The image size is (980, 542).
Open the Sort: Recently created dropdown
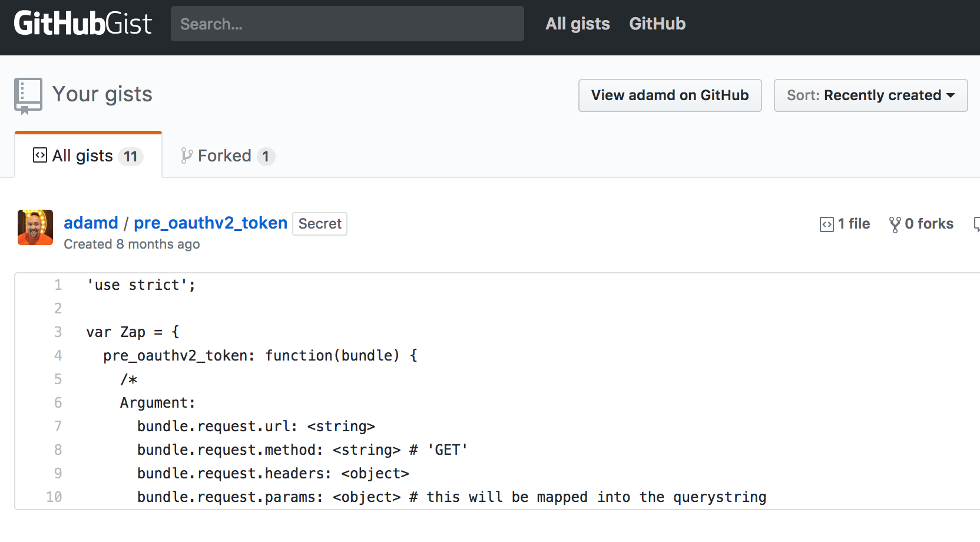tap(871, 95)
